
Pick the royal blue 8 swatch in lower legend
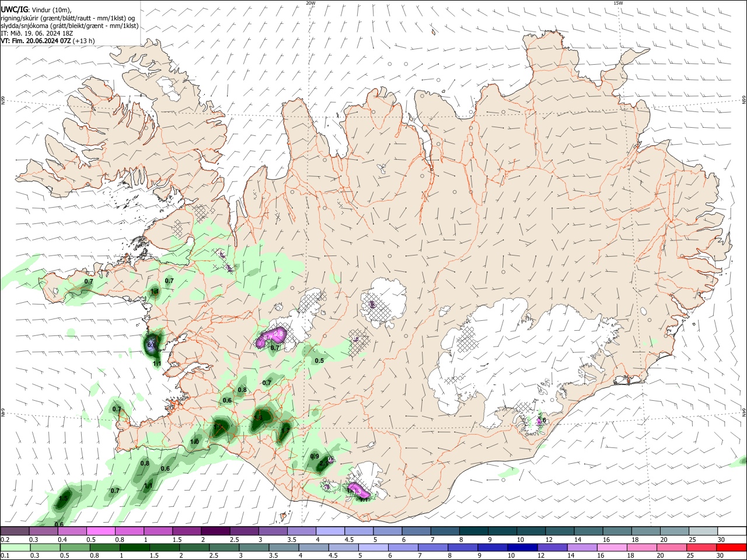[x=463, y=547]
